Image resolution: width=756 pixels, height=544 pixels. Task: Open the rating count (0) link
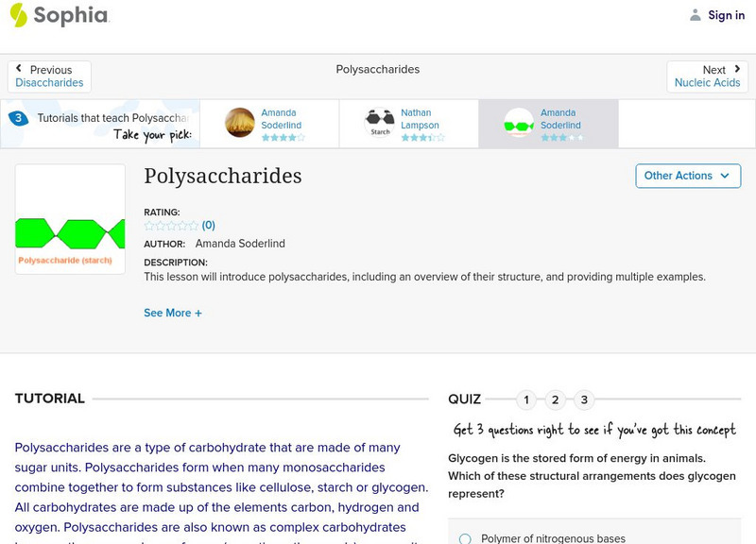209,226
